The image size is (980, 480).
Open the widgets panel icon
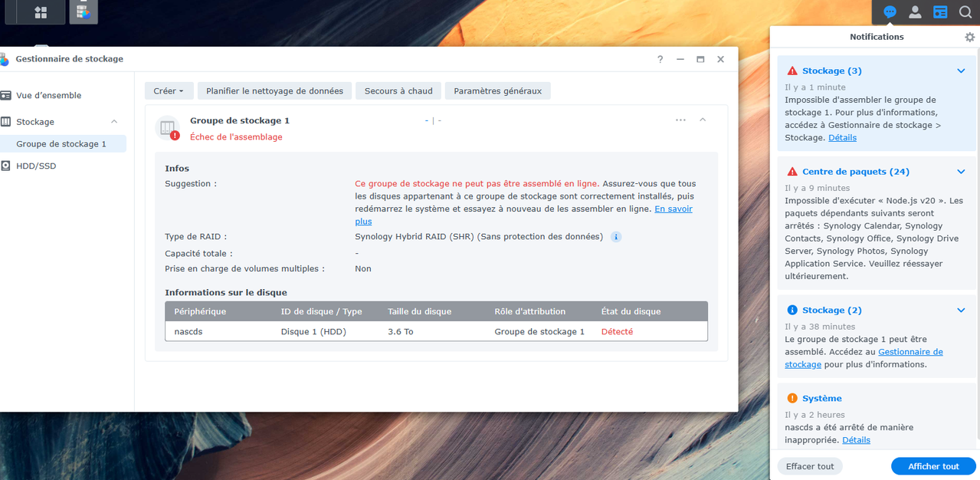(x=940, y=12)
